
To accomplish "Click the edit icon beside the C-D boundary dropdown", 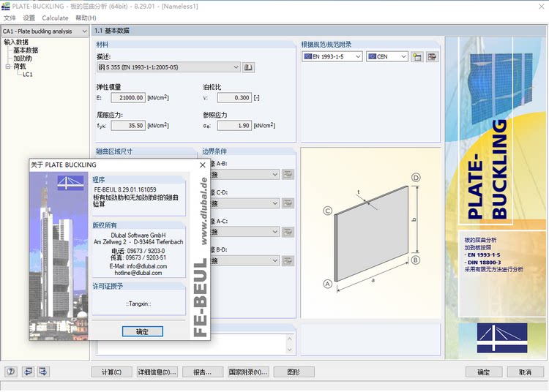I will tap(288, 203).
